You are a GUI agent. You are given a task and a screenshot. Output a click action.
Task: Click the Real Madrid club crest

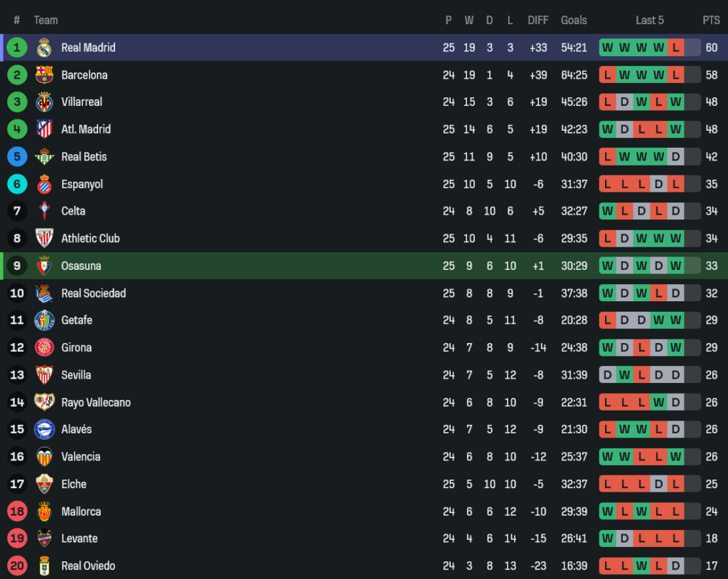click(44, 48)
